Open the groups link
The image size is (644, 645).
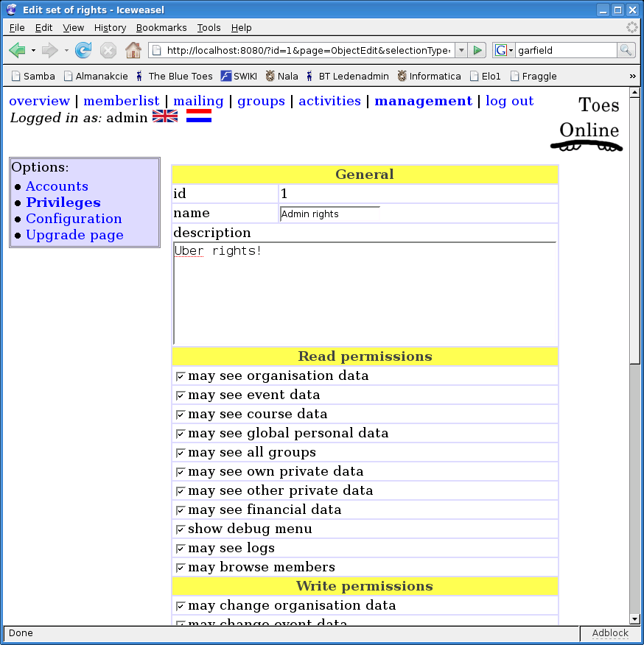pyautogui.click(x=261, y=101)
